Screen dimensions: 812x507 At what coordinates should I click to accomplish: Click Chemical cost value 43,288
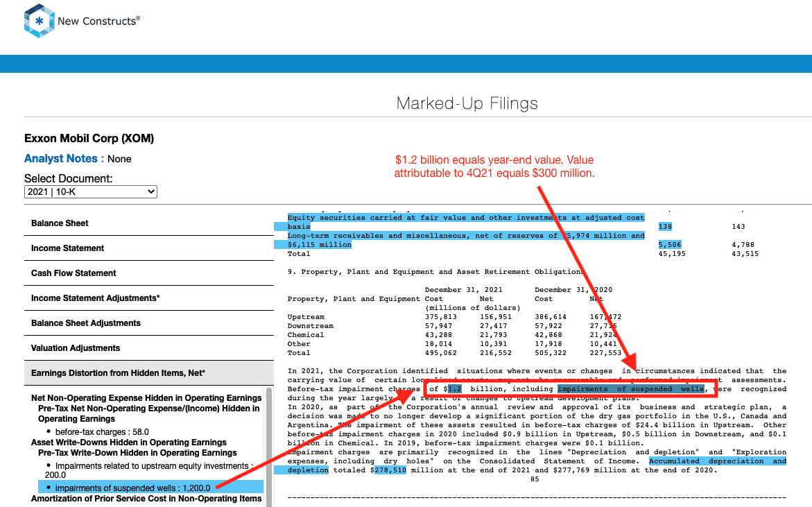[439, 334]
